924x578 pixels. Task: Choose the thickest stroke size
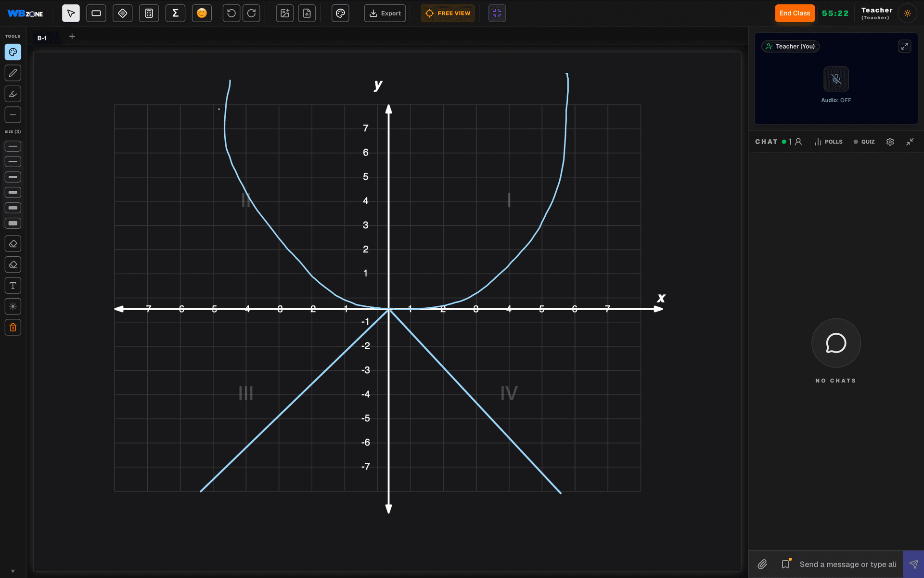(13, 223)
